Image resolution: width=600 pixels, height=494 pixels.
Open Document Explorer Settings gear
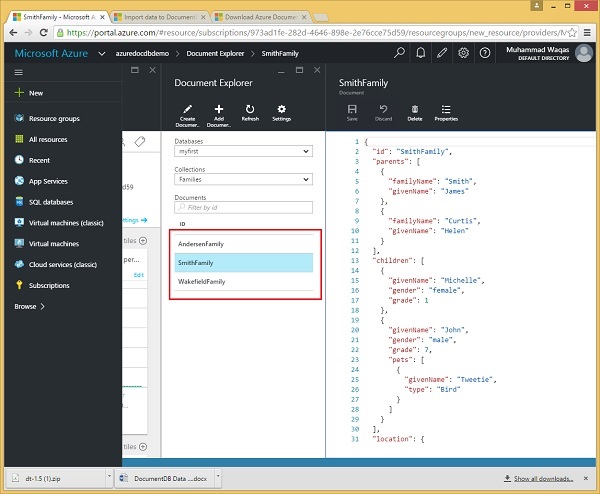[281, 108]
